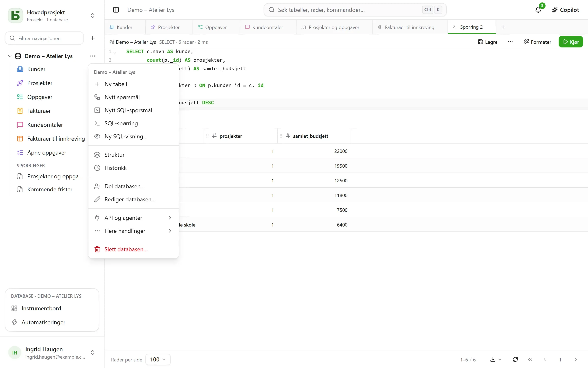Open Copilot assistant

[x=565, y=10]
